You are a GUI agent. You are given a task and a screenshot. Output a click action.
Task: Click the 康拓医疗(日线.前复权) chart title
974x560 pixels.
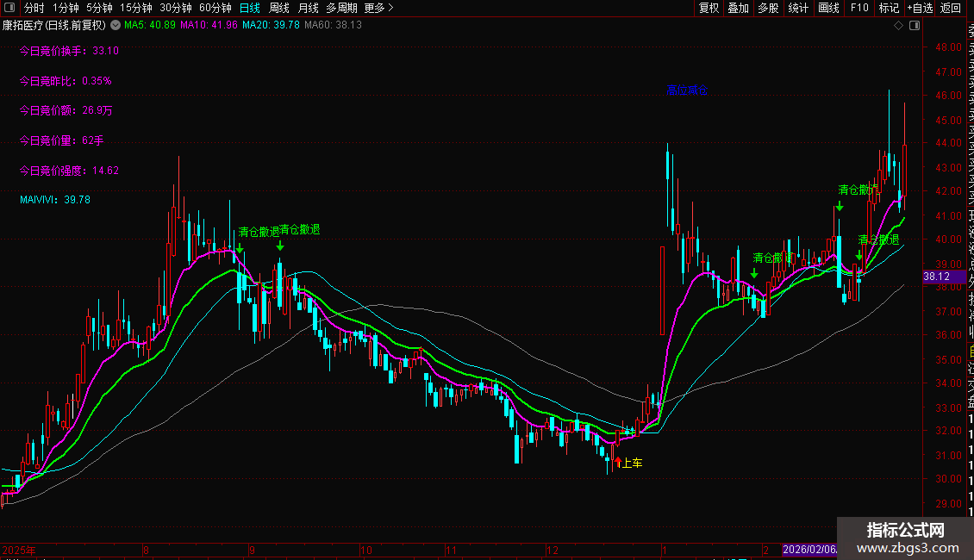(x=54, y=26)
